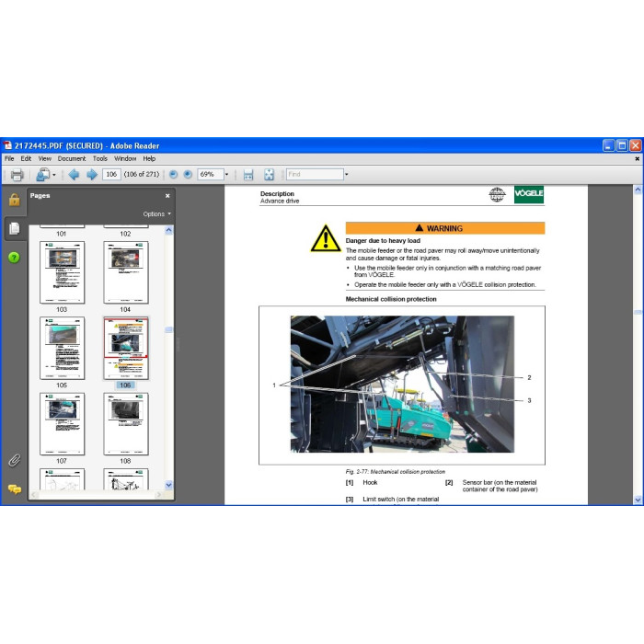Select page 103 thumbnail
644x644 pixels.
[62, 272]
